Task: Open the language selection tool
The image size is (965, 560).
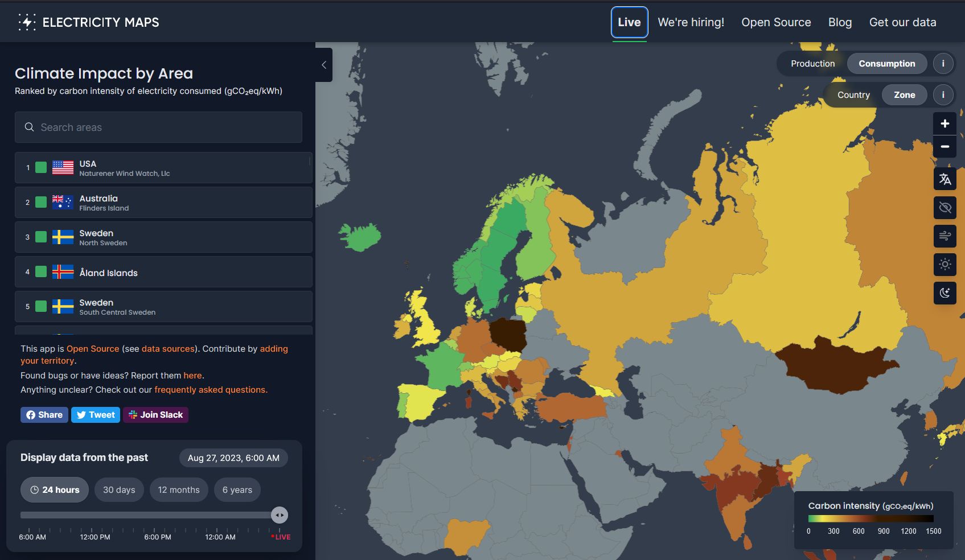Action: [945, 179]
